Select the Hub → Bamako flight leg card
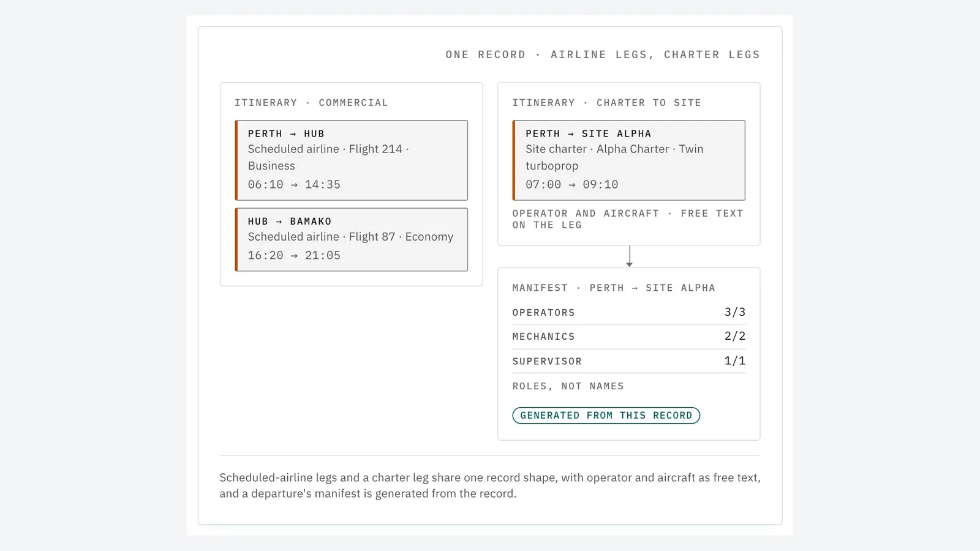 (x=352, y=239)
